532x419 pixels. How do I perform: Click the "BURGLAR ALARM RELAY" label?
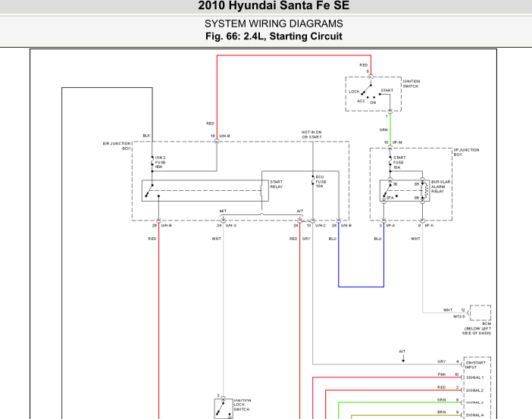tap(440, 186)
